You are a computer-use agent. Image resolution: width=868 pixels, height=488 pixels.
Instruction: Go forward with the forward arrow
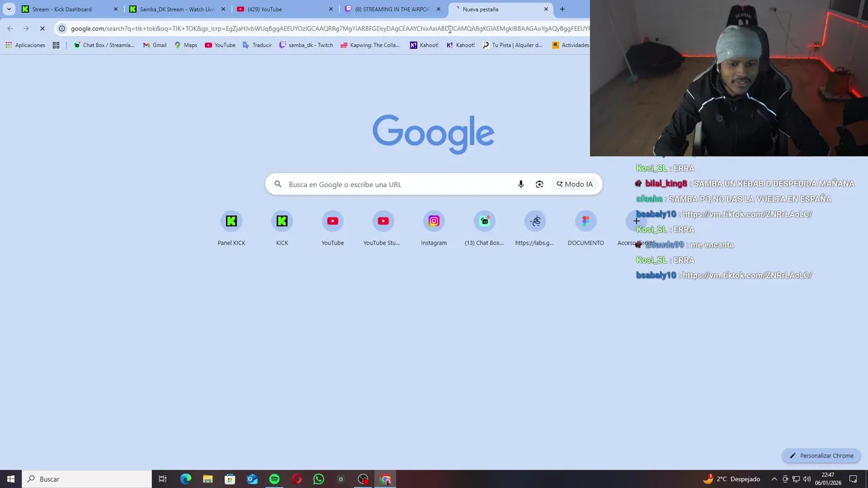[26, 28]
